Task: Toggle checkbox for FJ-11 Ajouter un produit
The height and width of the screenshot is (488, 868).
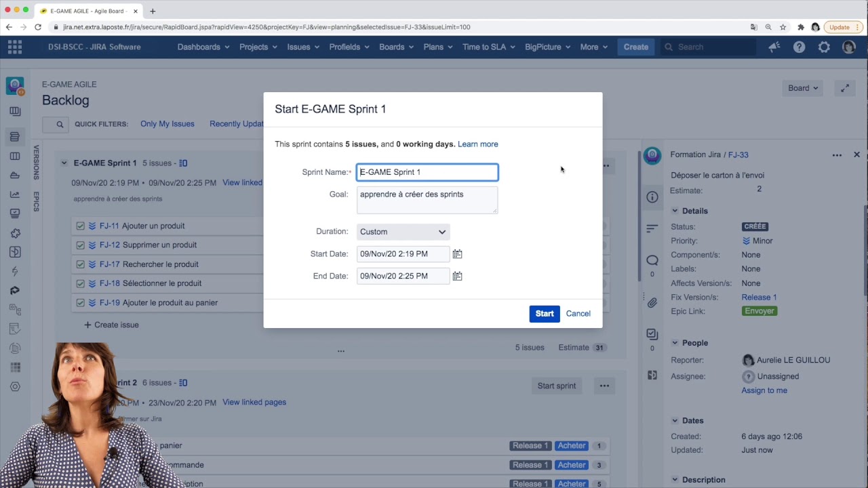Action: pyautogui.click(x=81, y=226)
